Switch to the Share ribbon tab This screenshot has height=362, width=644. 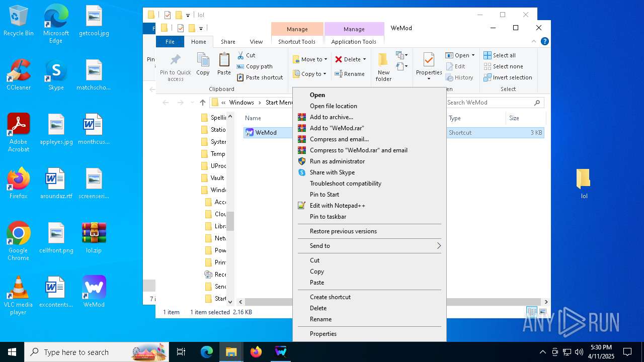[228, 42]
